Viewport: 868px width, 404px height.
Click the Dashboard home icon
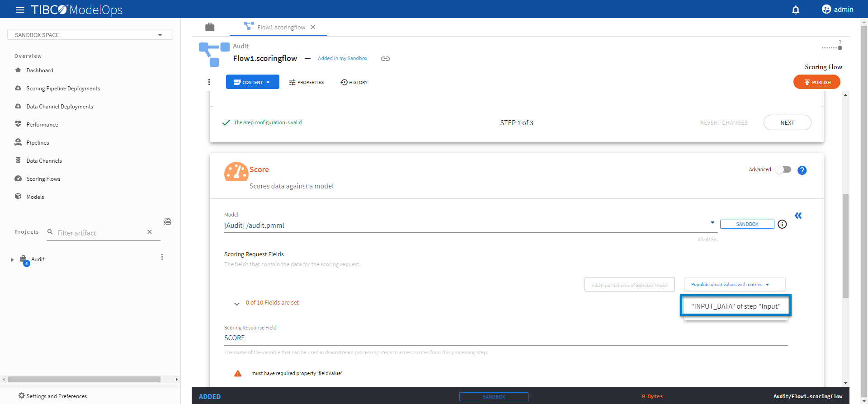pos(18,70)
